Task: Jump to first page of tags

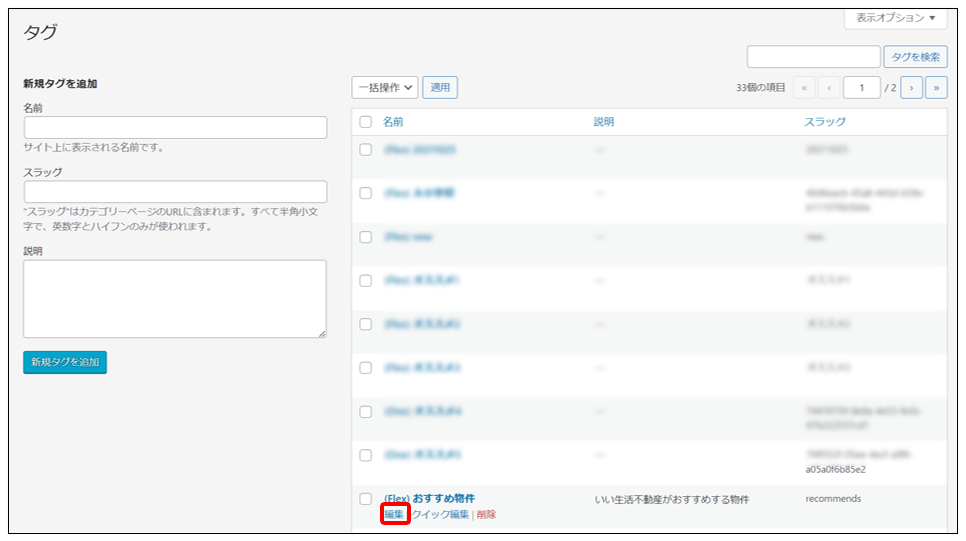Action: pyautogui.click(x=804, y=88)
